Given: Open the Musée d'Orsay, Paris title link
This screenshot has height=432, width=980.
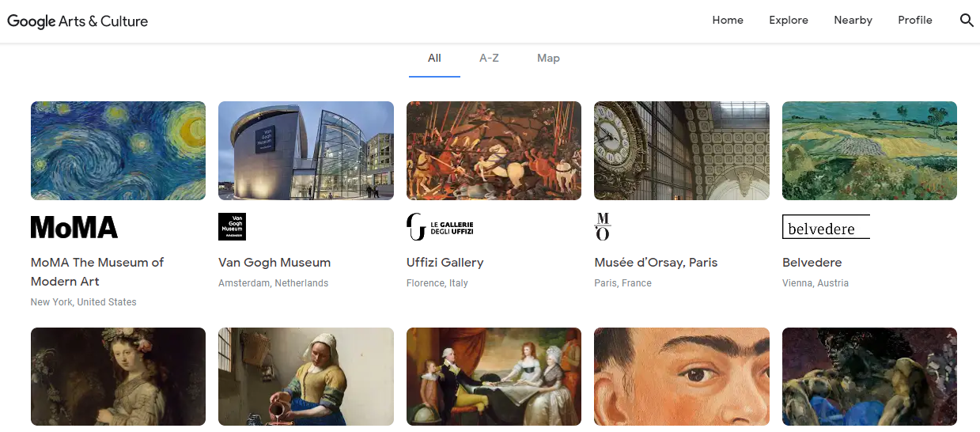Looking at the screenshot, I should coord(656,263).
